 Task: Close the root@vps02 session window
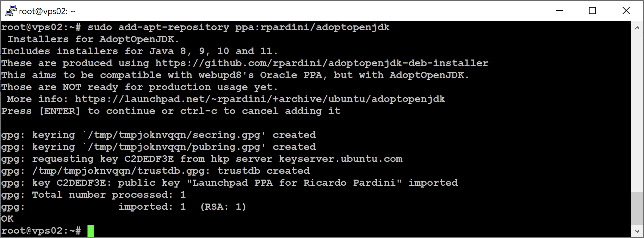pyautogui.click(x=626, y=11)
